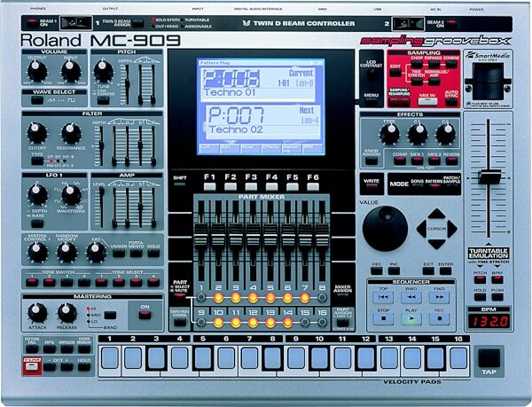Click the PORTAMENTO button

click(x=136, y=253)
